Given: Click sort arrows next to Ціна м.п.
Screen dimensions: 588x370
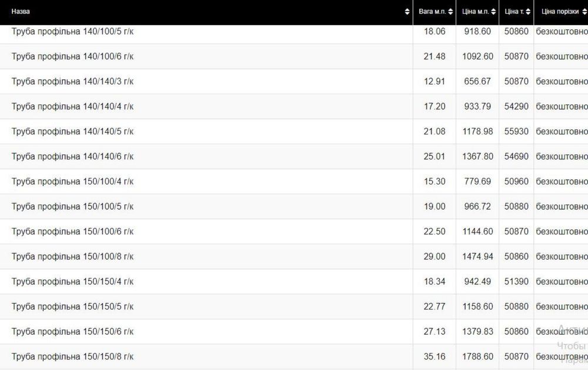Looking at the screenshot, I should coord(494,12).
